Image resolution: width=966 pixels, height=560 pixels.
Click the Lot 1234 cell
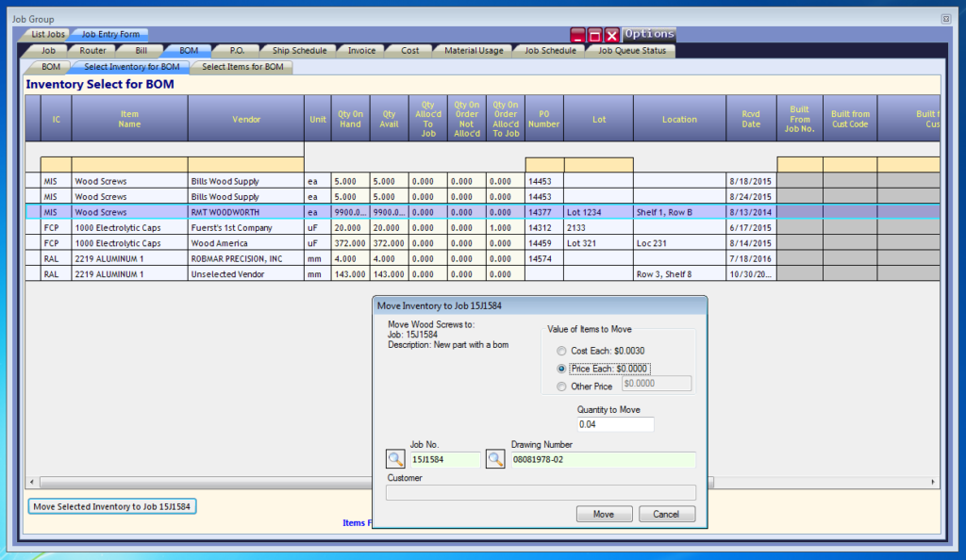pos(599,212)
